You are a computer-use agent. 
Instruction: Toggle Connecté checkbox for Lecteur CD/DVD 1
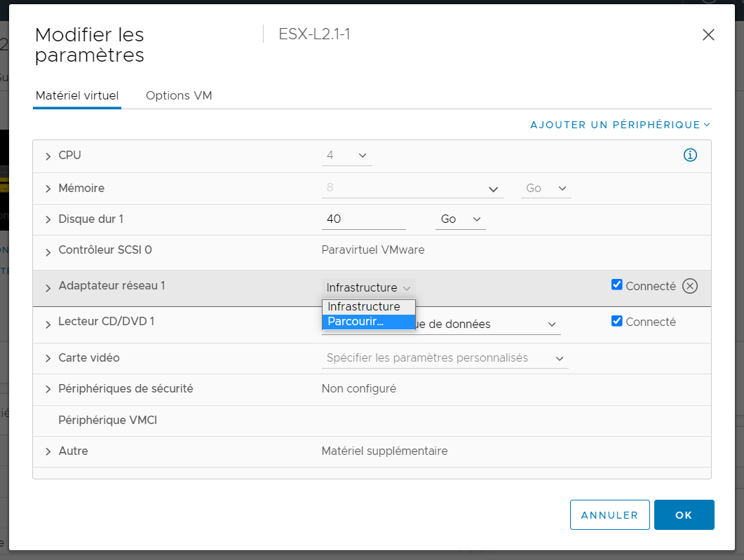[617, 321]
